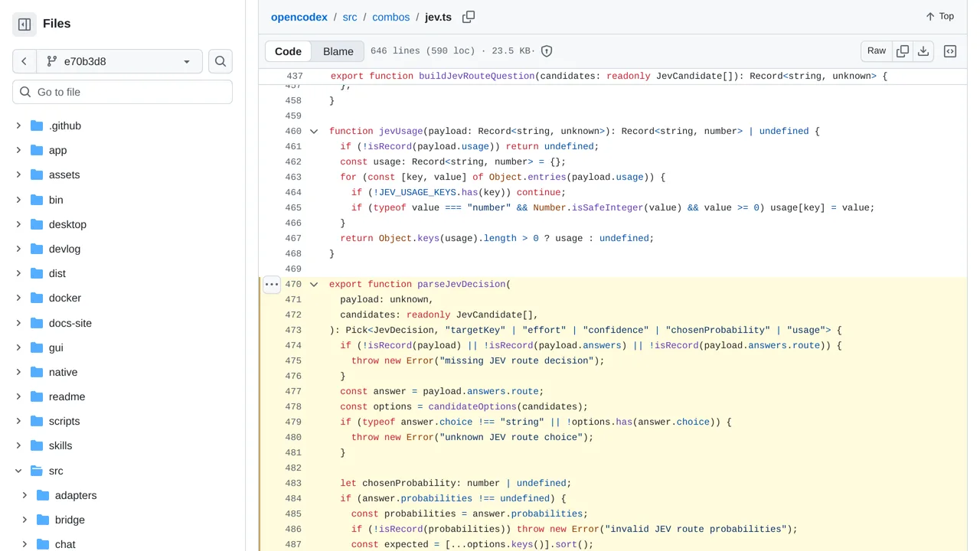
Task: Download the raw file icon
Action: pyautogui.click(x=923, y=51)
